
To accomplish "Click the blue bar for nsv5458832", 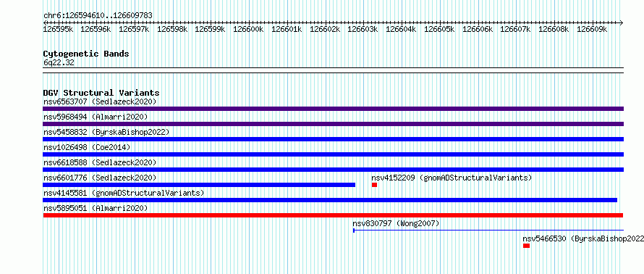I will click(333, 139).
